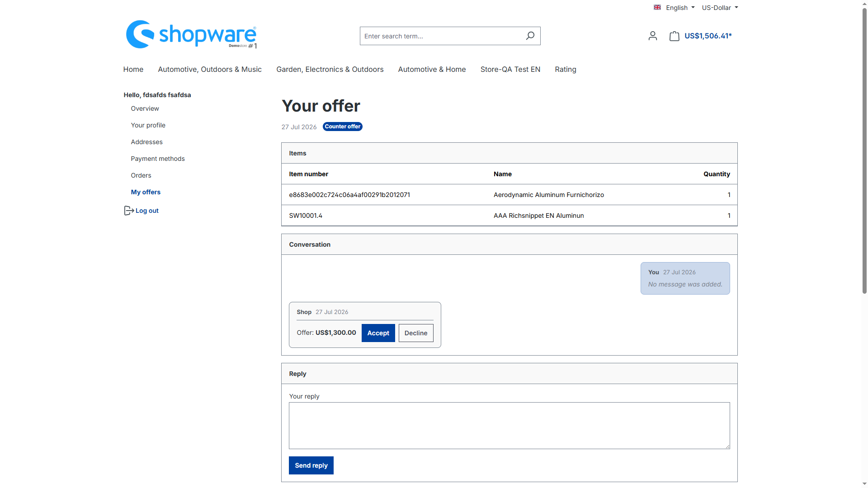Image resolution: width=868 pixels, height=488 pixels.
Task: Open Addresses in sidebar
Action: tap(146, 142)
